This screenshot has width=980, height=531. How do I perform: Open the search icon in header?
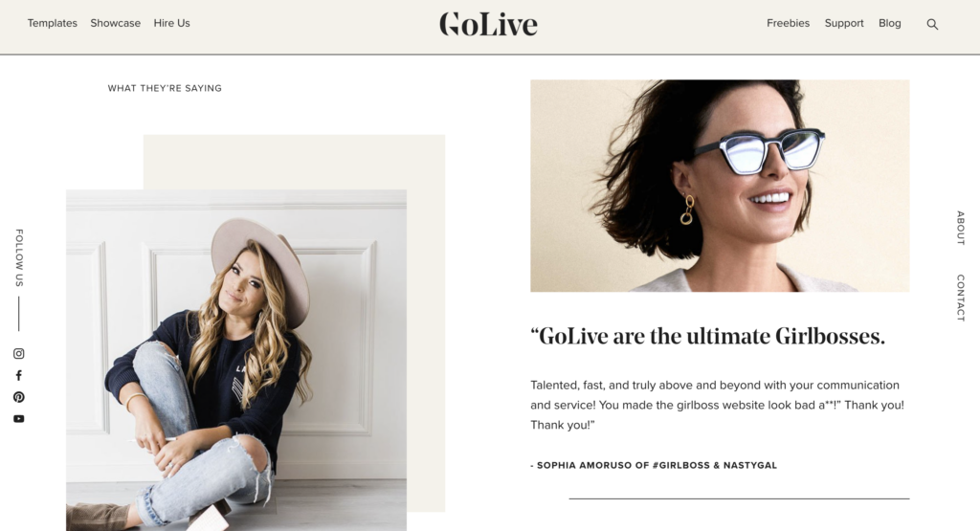tap(932, 24)
